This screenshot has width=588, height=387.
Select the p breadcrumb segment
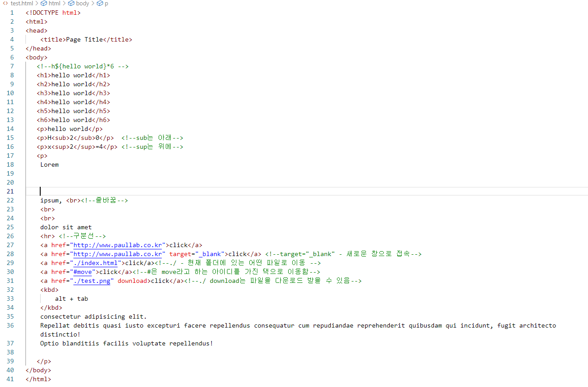coord(106,3)
